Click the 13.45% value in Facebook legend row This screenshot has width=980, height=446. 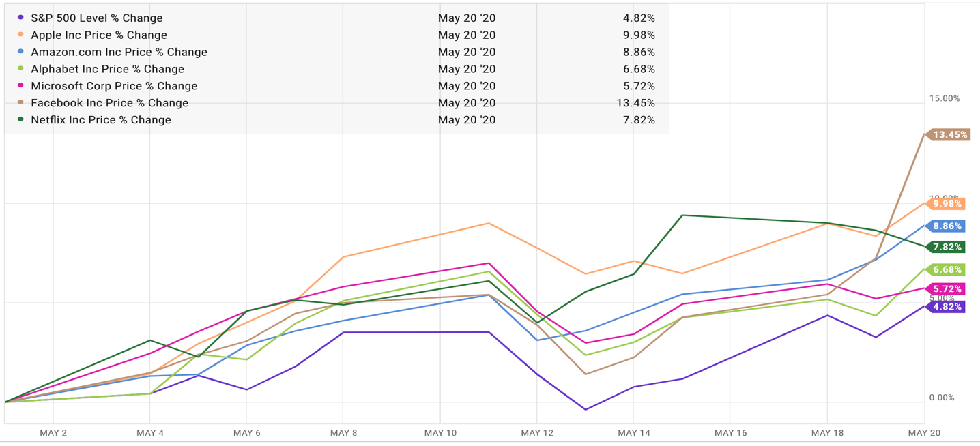point(636,104)
